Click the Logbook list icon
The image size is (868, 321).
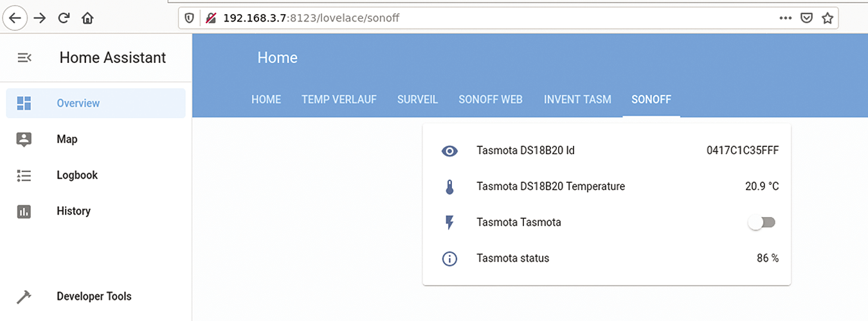click(24, 175)
